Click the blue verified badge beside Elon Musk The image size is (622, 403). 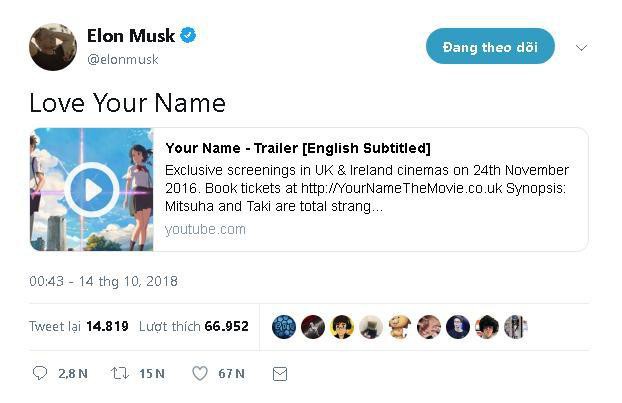pyautogui.click(x=188, y=36)
